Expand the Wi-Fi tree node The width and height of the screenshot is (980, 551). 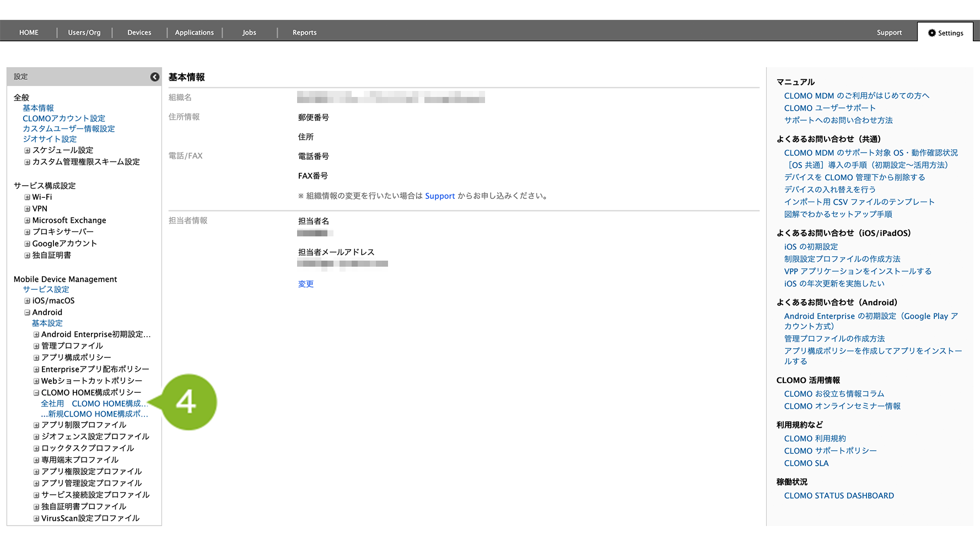[x=27, y=197]
